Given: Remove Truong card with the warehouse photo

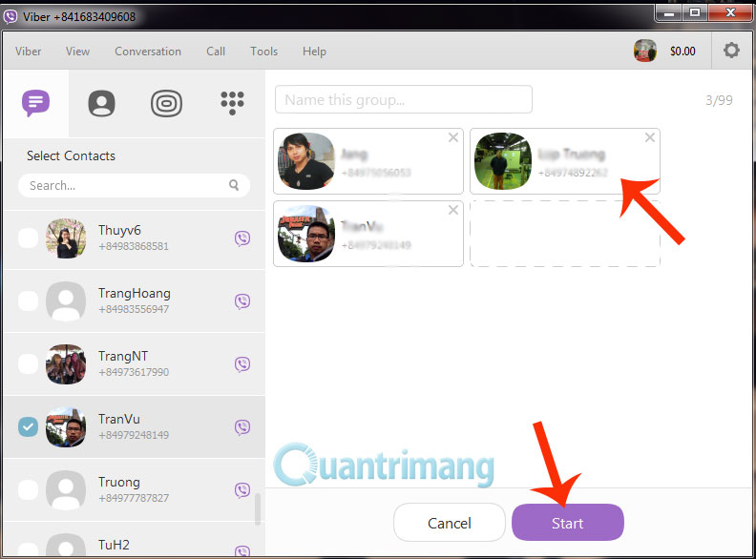Looking at the screenshot, I should click(x=650, y=137).
